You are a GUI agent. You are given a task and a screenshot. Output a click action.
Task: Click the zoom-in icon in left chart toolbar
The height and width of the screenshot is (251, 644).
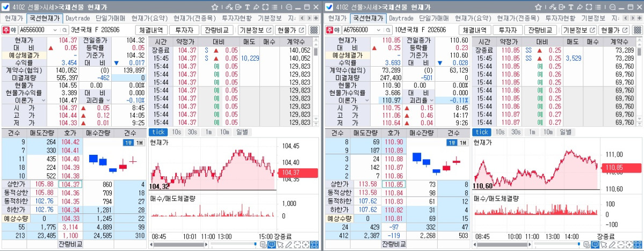click(306, 245)
